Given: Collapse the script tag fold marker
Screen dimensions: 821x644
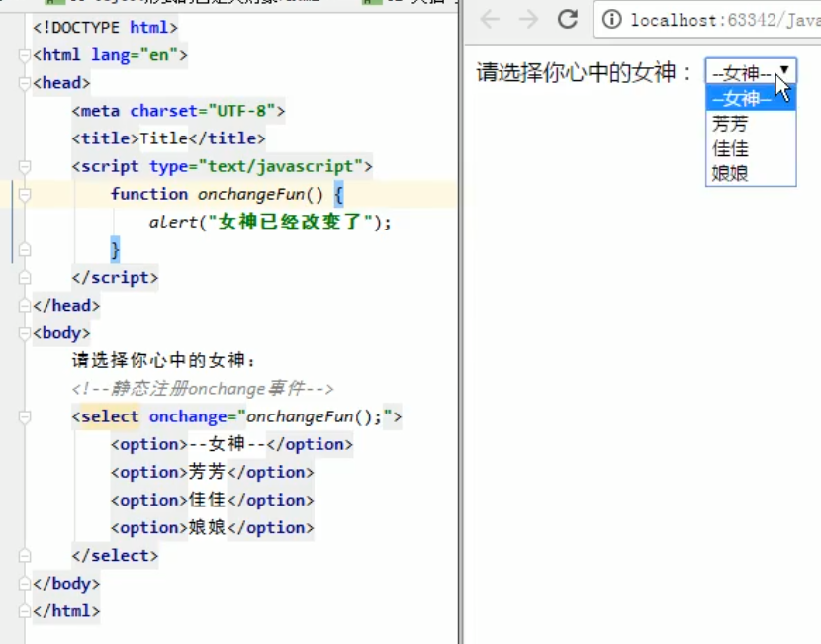Looking at the screenshot, I should tap(24, 166).
